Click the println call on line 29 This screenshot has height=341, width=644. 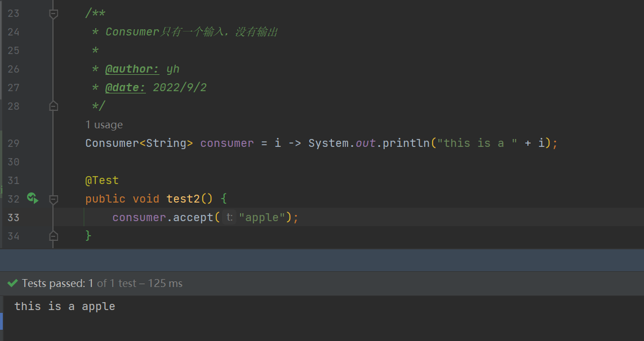(406, 143)
